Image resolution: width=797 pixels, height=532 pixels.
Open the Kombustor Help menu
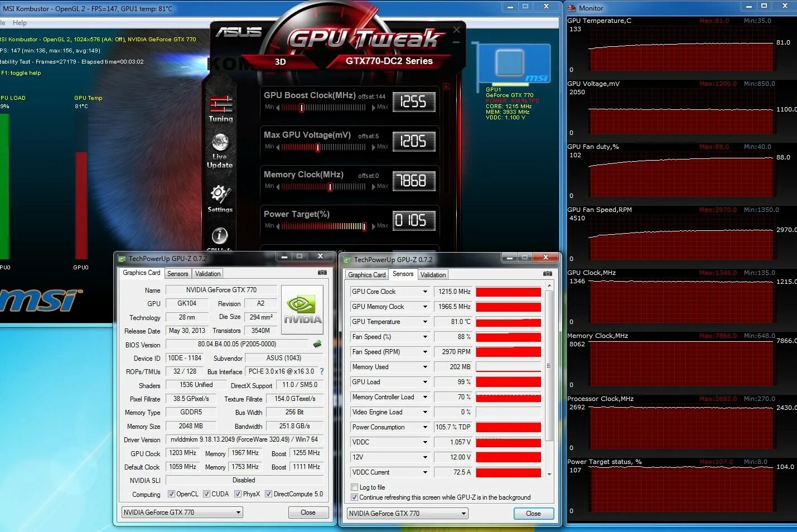(20, 23)
